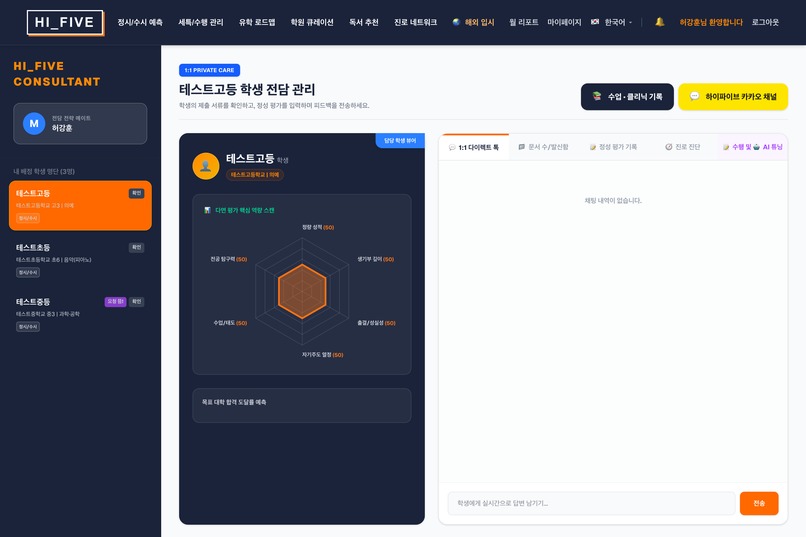Click 확인 badge on 테스트고등 row
Screen dimensions: 806x537
pos(136,193)
